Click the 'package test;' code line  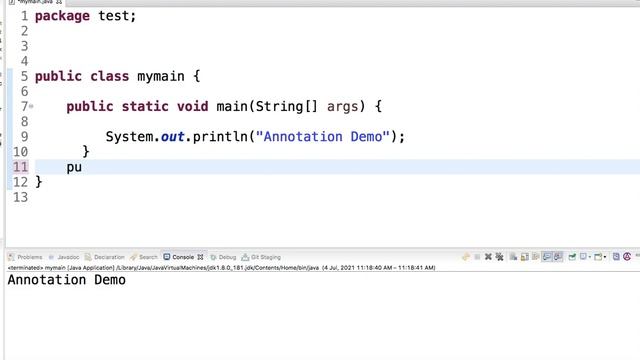point(85,16)
